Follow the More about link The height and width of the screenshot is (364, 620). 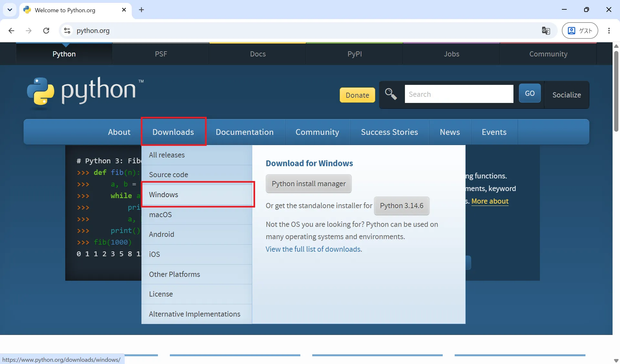(x=490, y=201)
